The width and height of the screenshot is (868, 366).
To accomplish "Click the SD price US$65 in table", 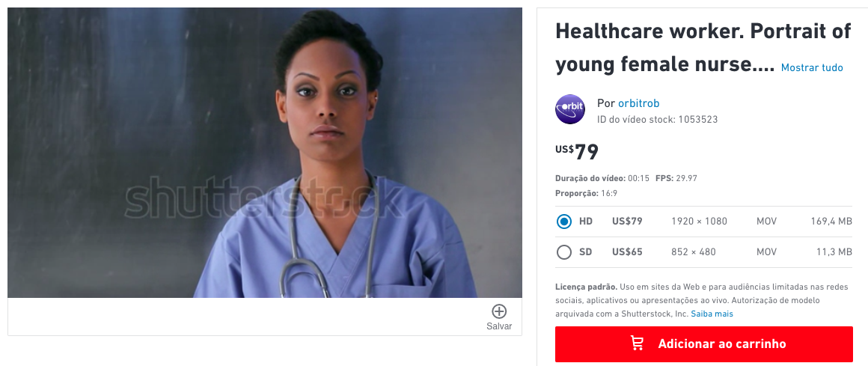I will tap(627, 252).
